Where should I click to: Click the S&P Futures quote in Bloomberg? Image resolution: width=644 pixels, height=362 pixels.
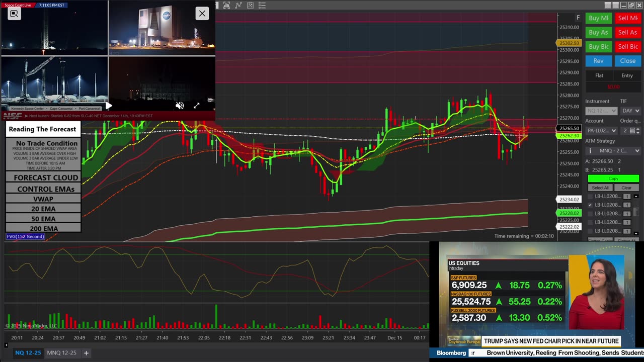[507, 283]
